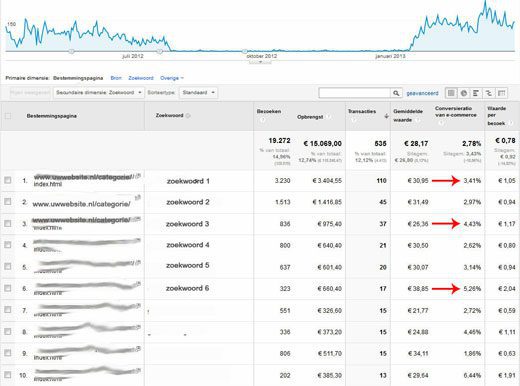Viewport: 520px width, 386px height.
Task: Open row 1 landing page external link icon
Action: point(138,175)
